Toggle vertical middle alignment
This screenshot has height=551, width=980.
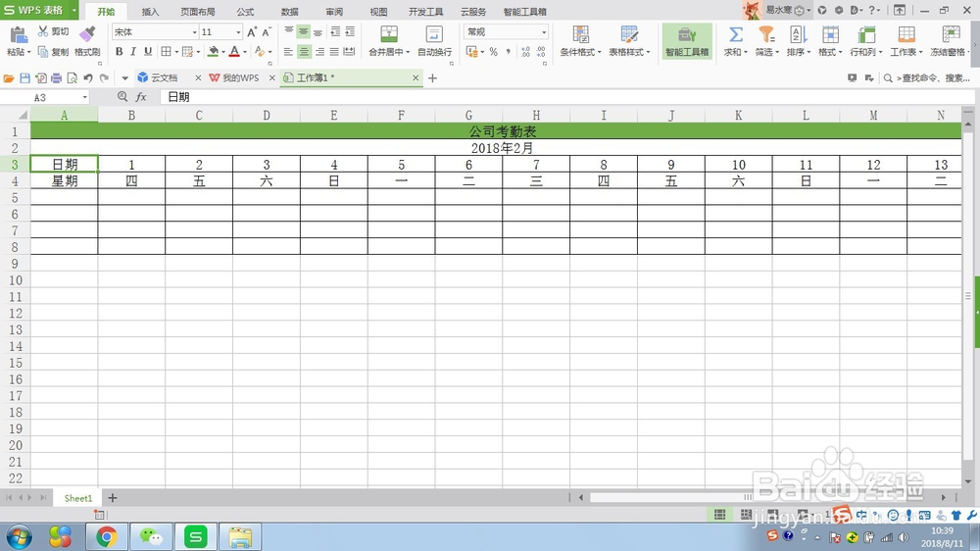point(303,32)
